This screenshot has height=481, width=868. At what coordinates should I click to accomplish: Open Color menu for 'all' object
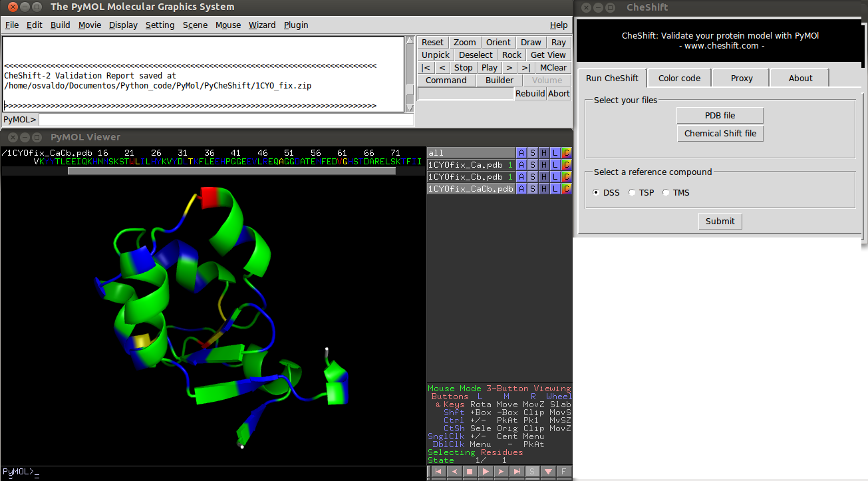(567, 153)
